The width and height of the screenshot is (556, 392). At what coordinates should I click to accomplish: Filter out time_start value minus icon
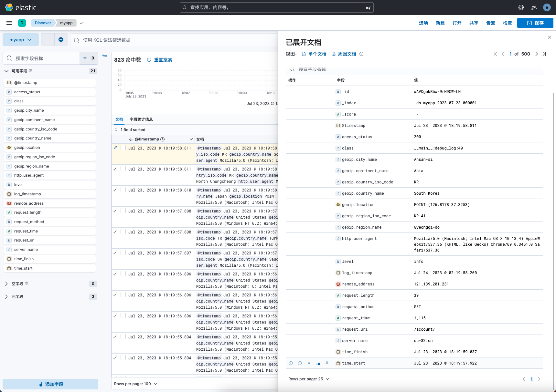(x=300, y=363)
